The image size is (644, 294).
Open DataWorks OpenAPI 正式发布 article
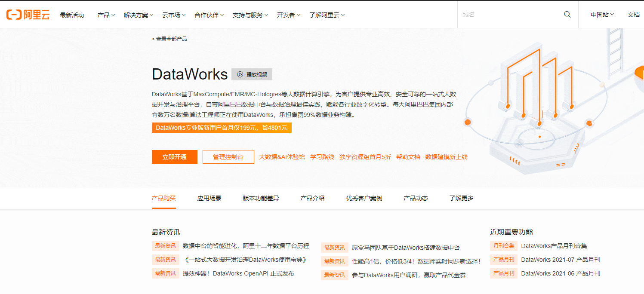(239, 273)
